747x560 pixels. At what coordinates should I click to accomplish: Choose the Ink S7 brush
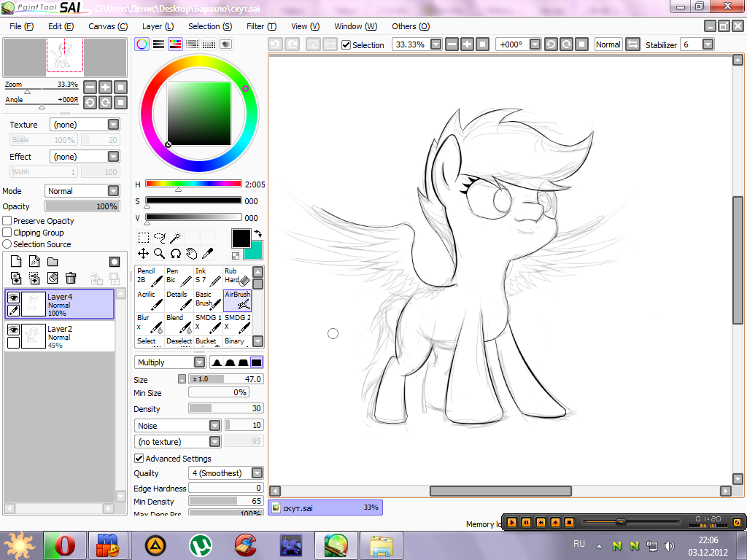208,276
